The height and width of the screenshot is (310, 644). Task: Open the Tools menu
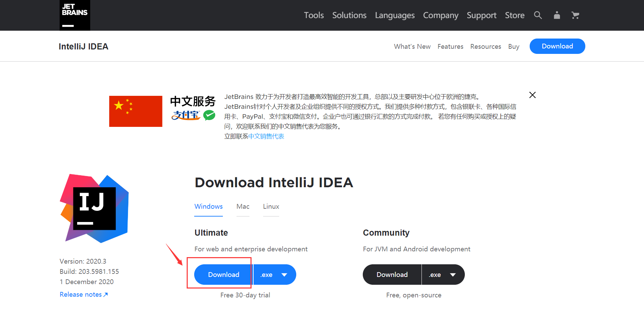(x=314, y=15)
